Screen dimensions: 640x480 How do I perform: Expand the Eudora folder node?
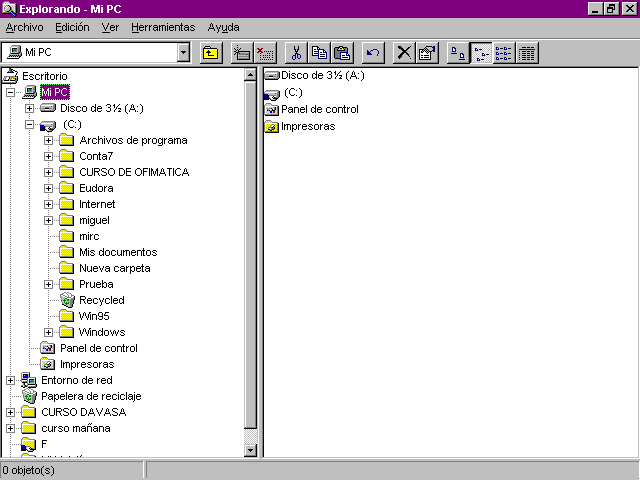[x=49, y=188]
